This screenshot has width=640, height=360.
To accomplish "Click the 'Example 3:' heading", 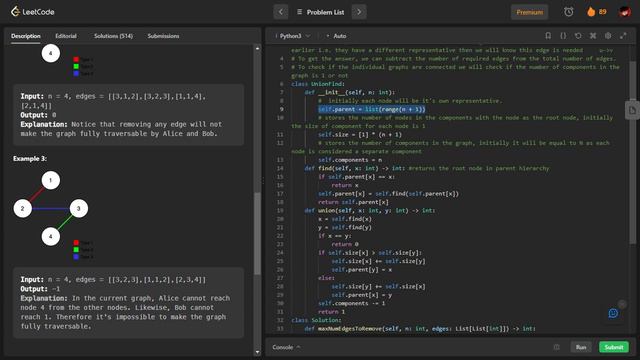I will (30, 158).
